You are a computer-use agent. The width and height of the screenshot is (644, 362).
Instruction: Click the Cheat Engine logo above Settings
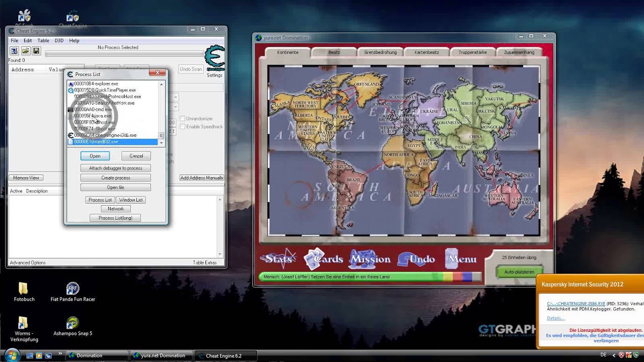[215, 58]
